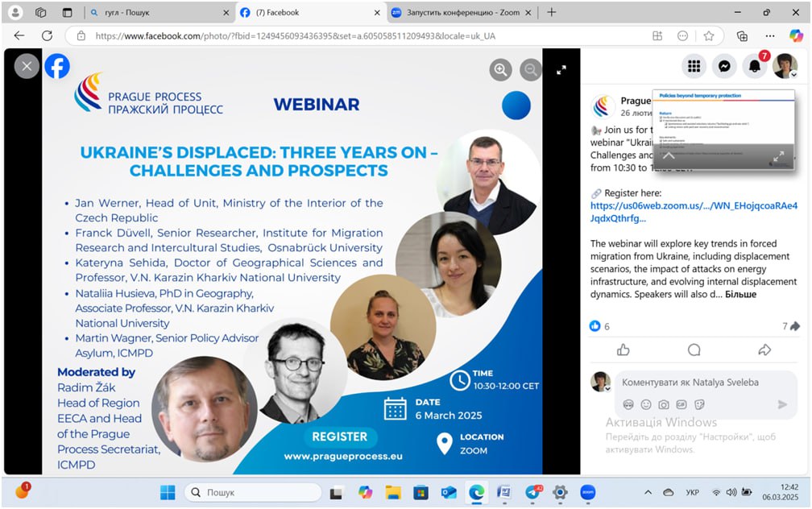
Task: Like the post with the thumbs-up button
Action: 623,350
